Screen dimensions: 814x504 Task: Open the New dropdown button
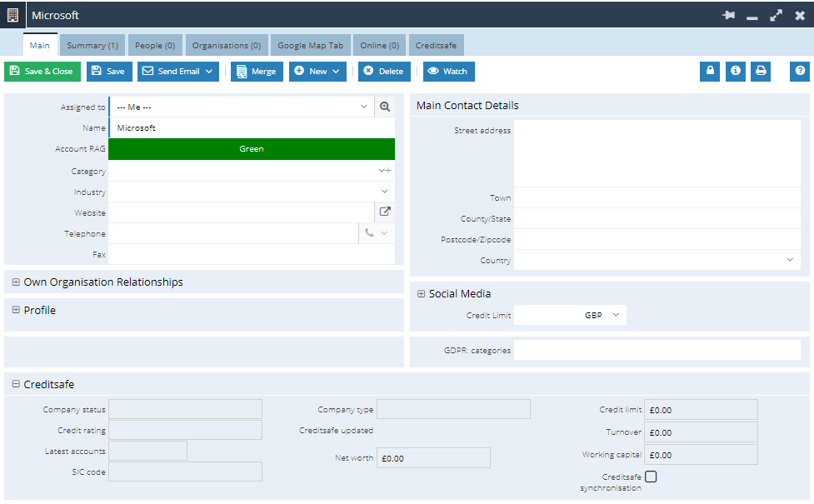tap(317, 71)
